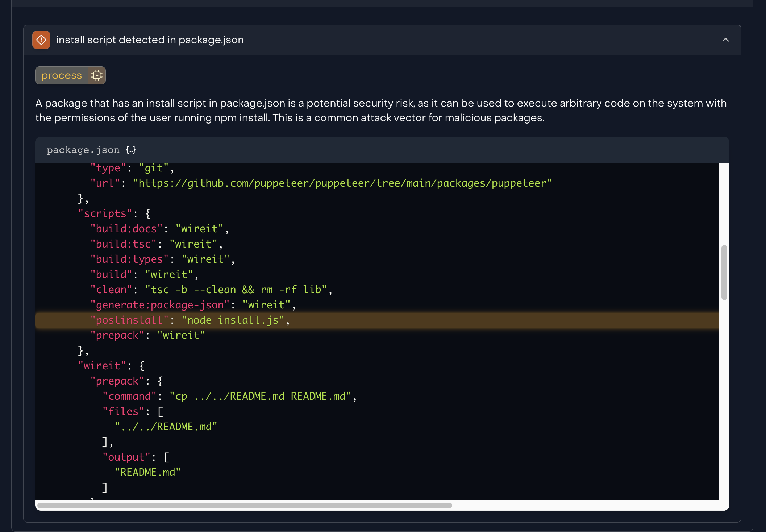Click the orange alert diamond icon
This screenshot has height=532, width=766.
click(41, 40)
